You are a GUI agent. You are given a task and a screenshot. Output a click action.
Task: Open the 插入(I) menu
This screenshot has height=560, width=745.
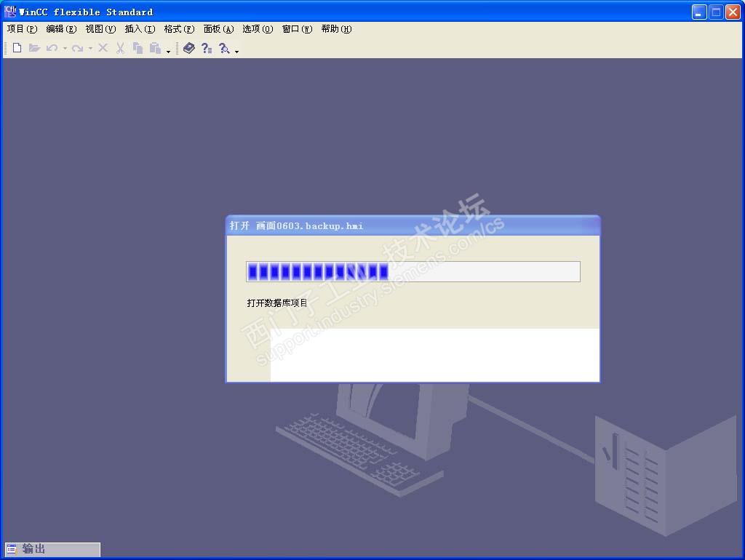[140, 29]
